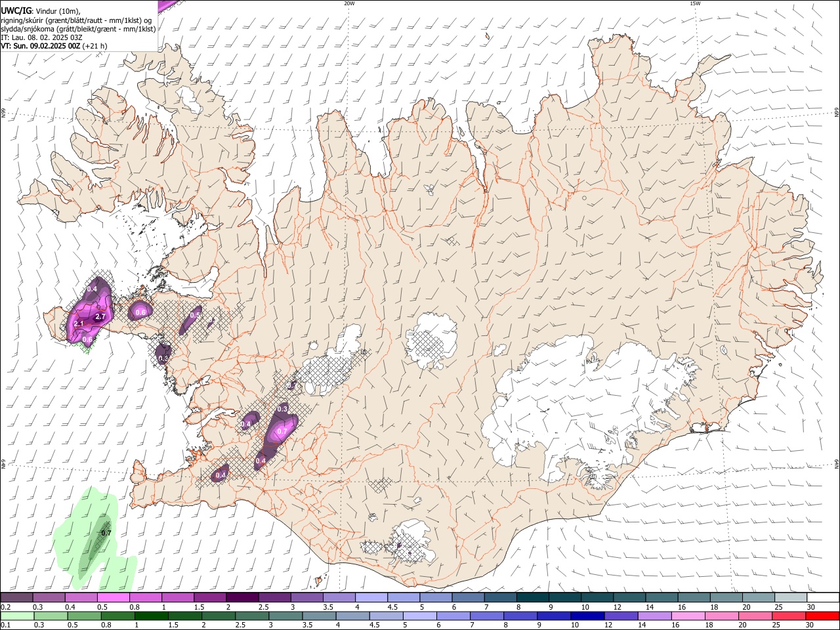Click the darkest purple swatch between 2 and 2.5
The height and width of the screenshot is (630, 840).
242,598
